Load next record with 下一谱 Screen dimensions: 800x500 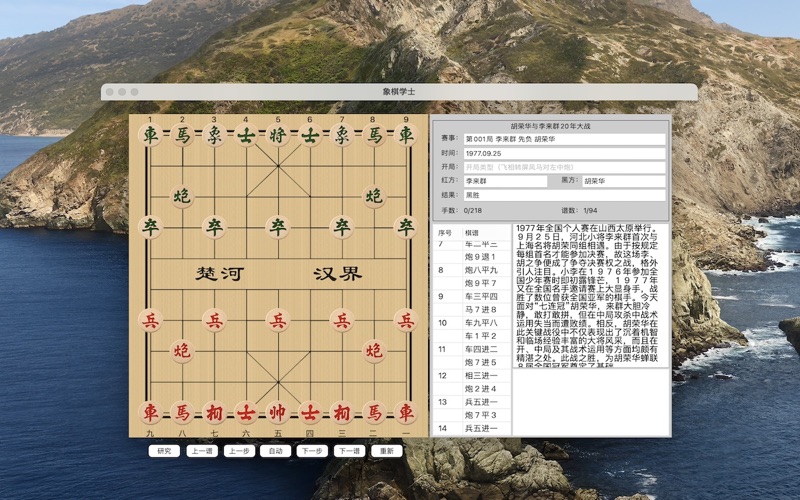[349, 451]
